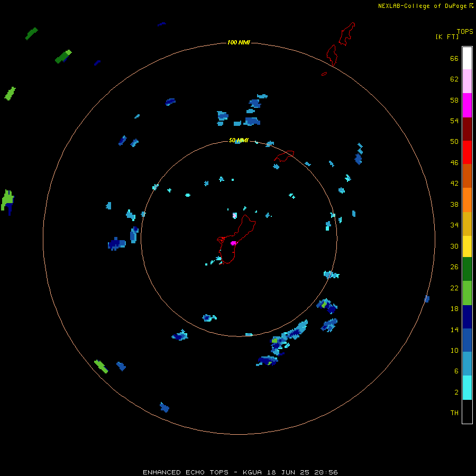The width and height of the screenshot is (476, 476).
Task: Click the '46' legend value
Action: pyautogui.click(x=454, y=162)
